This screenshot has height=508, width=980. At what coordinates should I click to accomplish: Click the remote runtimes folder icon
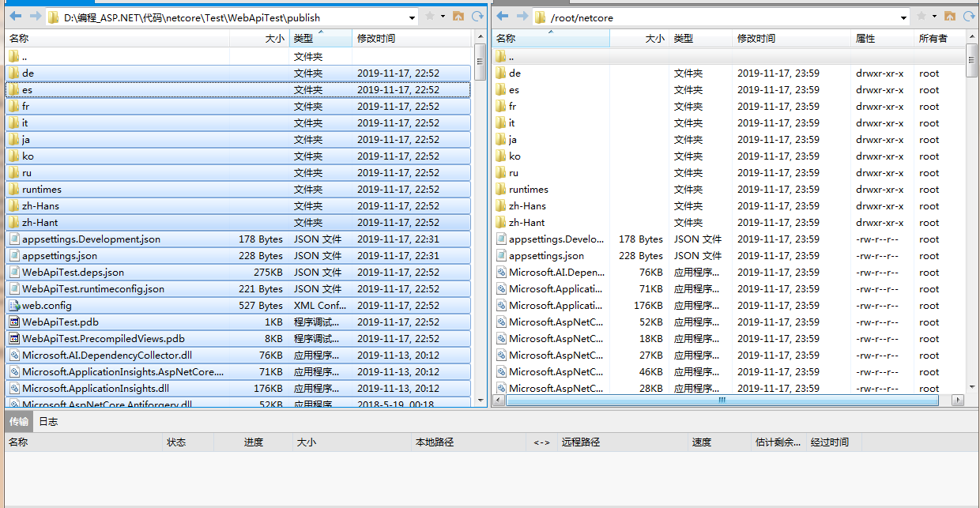click(x=501, y=190)
